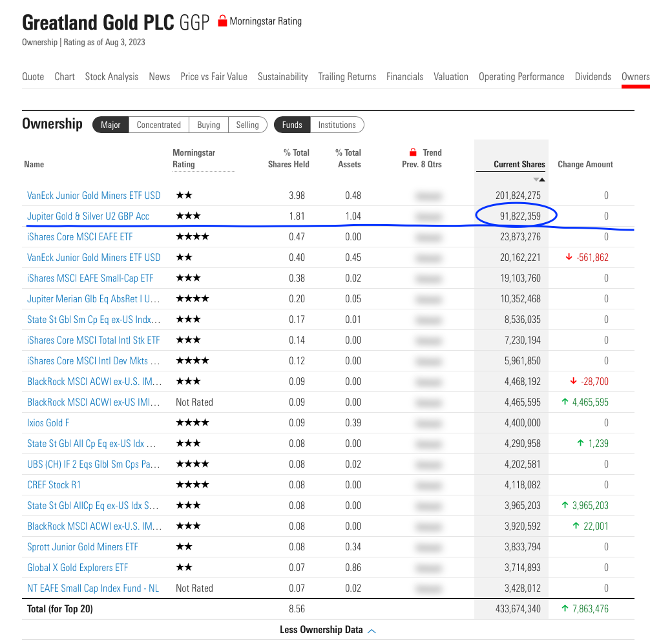650x644 pixels.
Task: Open Jupiter Gold & Silver U2 GBP Acc
Action: [88, 216]
